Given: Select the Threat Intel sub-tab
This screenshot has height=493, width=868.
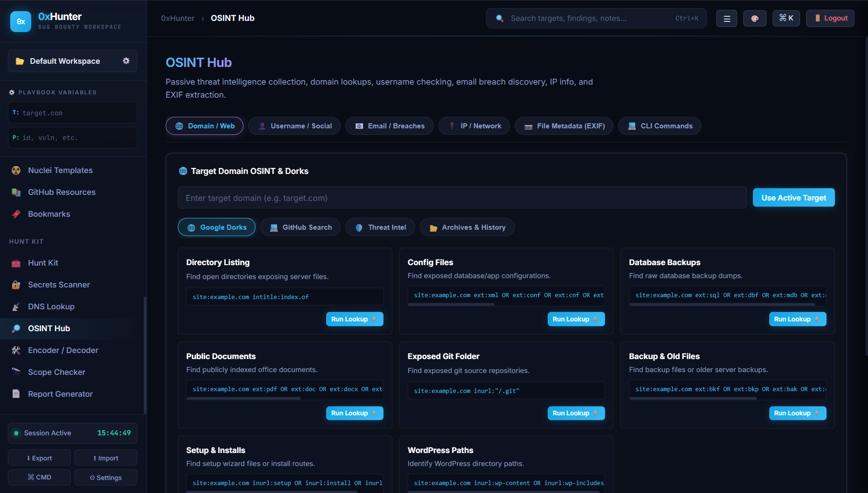Looking at the screenshot, I should [380, 227].
